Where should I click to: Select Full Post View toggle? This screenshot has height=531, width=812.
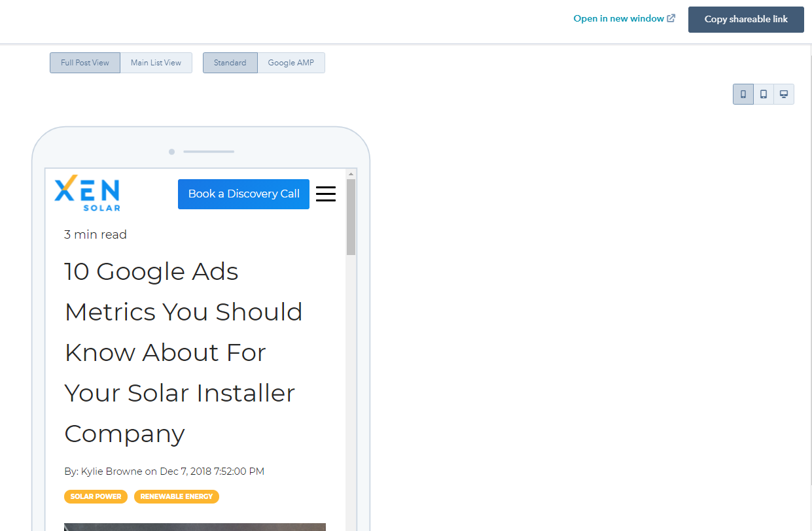85,63
